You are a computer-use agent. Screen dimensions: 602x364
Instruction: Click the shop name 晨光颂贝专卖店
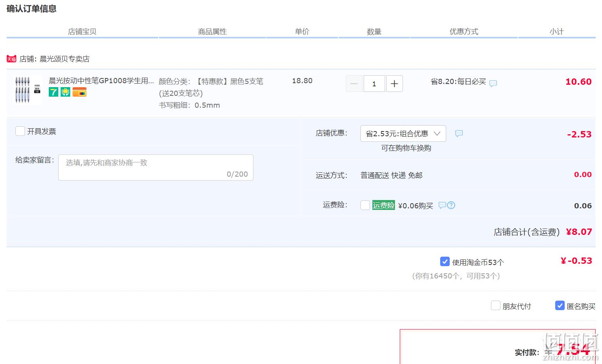[65, 59]
